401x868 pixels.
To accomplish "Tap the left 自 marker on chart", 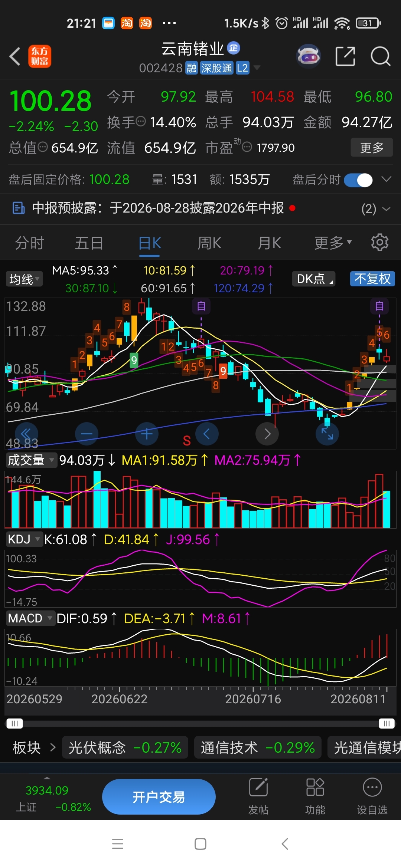I will click(201, 306).
